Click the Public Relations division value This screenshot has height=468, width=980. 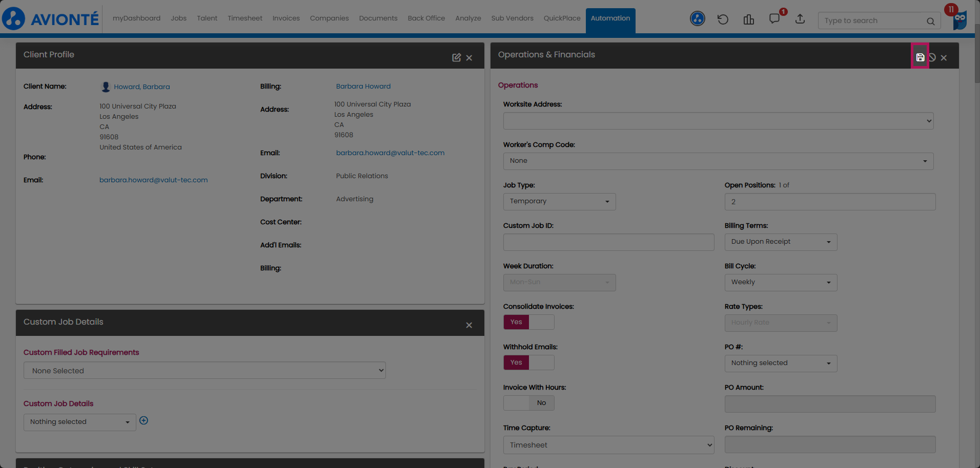tap(362, 176)
